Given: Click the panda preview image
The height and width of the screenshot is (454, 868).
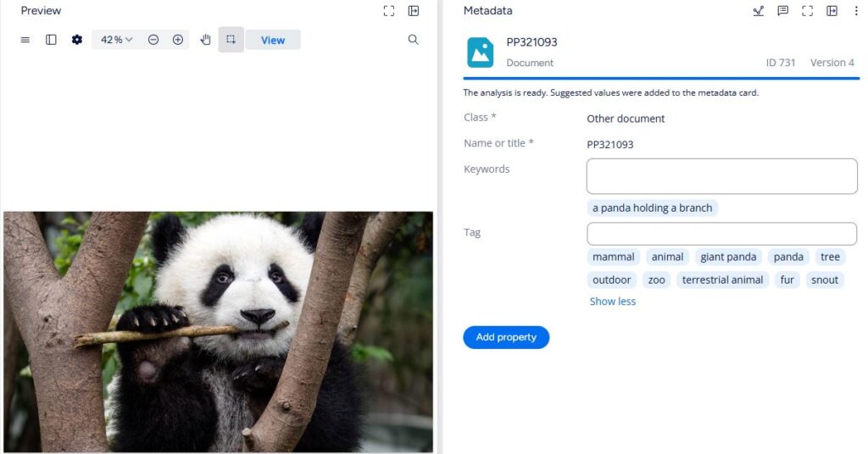Looking at the screenshot, I should coord(218,332).
